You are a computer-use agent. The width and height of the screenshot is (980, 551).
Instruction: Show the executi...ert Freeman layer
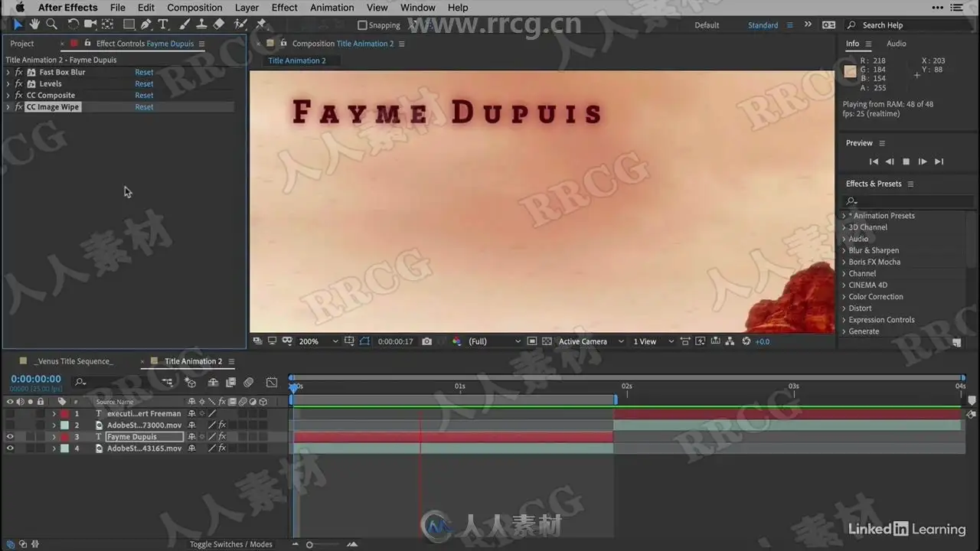click(x=10, y=414)
